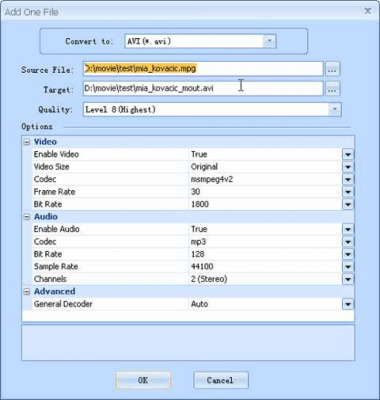Click the OK button
Viewport: 380px width, 400px height.
point(143,380)
